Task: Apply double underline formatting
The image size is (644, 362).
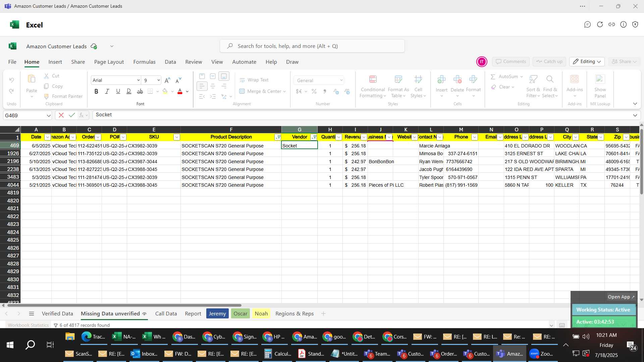Action: coord(129,91)
